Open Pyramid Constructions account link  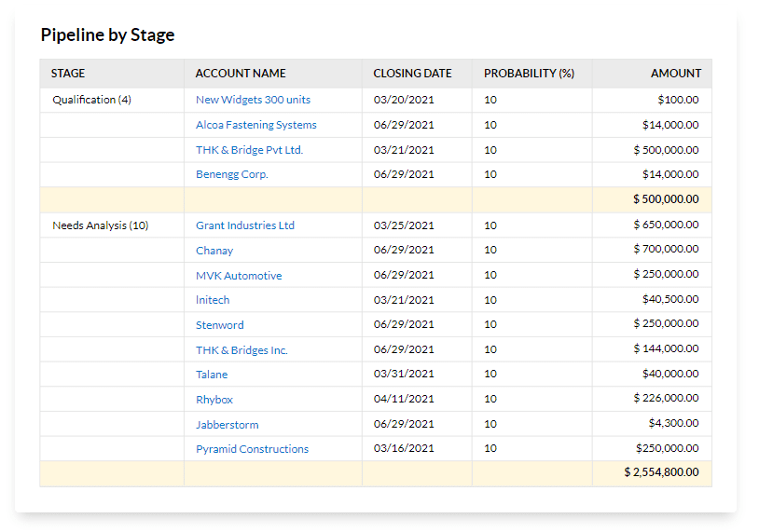pos(252,449)
